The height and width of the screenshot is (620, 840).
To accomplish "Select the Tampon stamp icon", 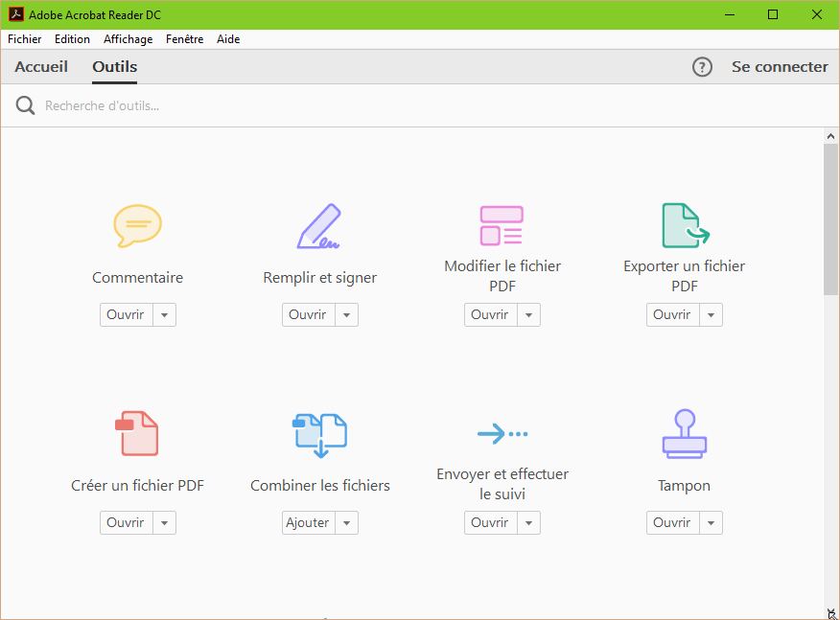I will click(684, 433).
